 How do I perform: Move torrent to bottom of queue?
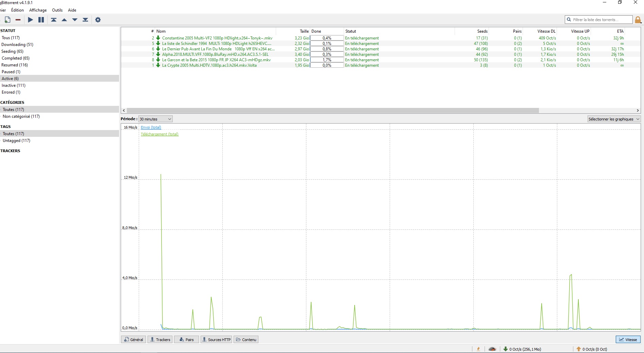(85, 20)
